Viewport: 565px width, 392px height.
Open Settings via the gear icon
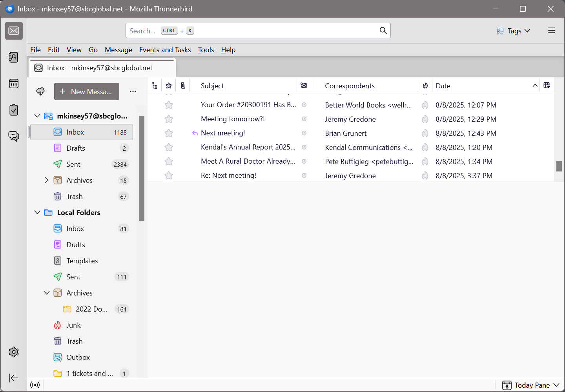point(14,352)
